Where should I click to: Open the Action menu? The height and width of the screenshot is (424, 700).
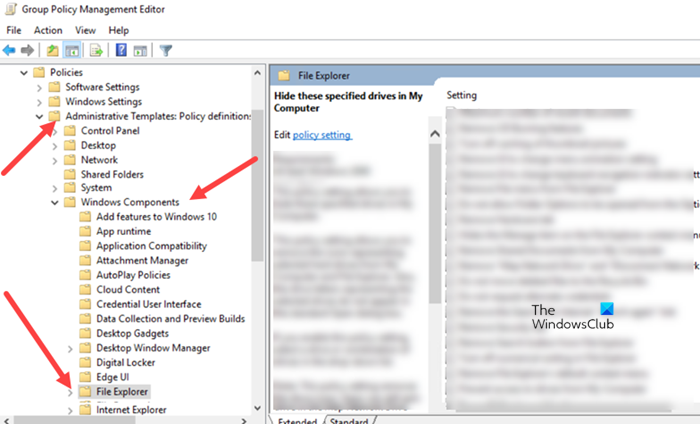tap(48, 30)
